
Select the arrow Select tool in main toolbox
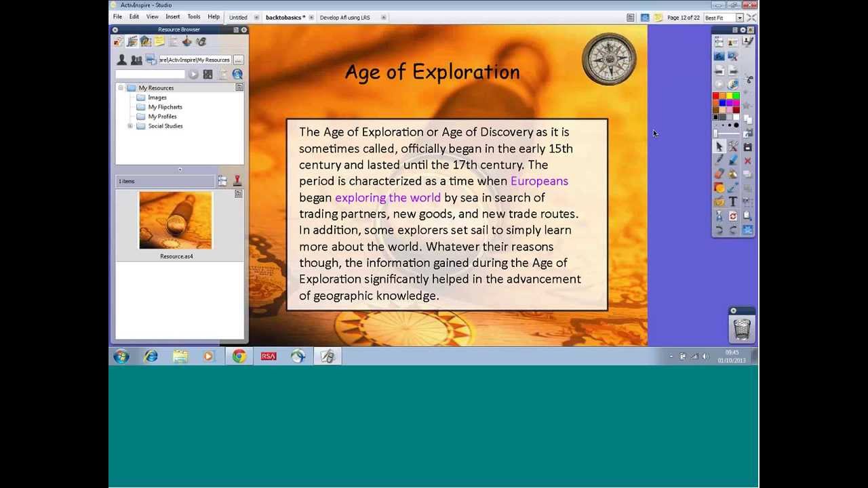tap(719, 146)
